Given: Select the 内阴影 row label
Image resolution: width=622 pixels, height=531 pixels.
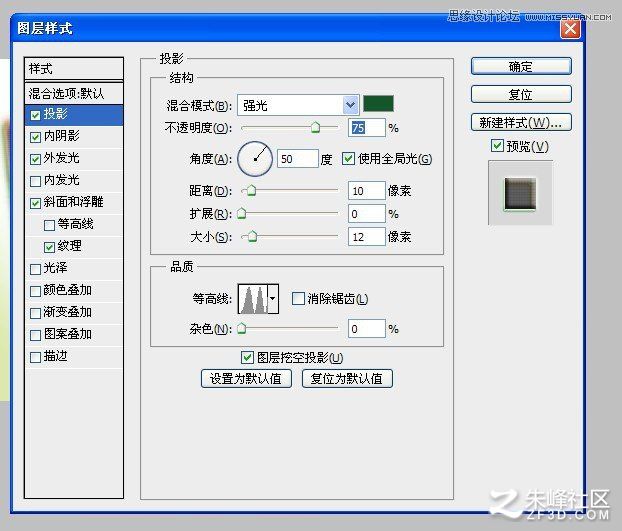Looking at the screenshot, I should 61,136.
